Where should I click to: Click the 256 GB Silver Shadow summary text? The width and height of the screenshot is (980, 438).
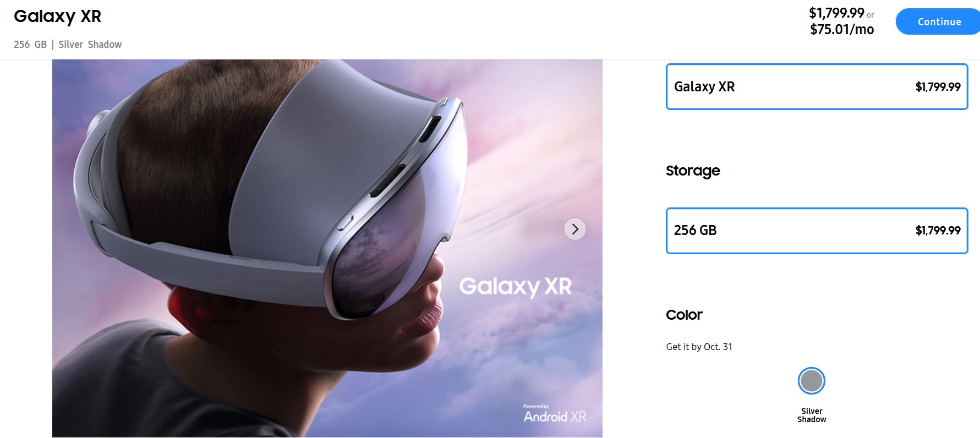coord(68,45)
